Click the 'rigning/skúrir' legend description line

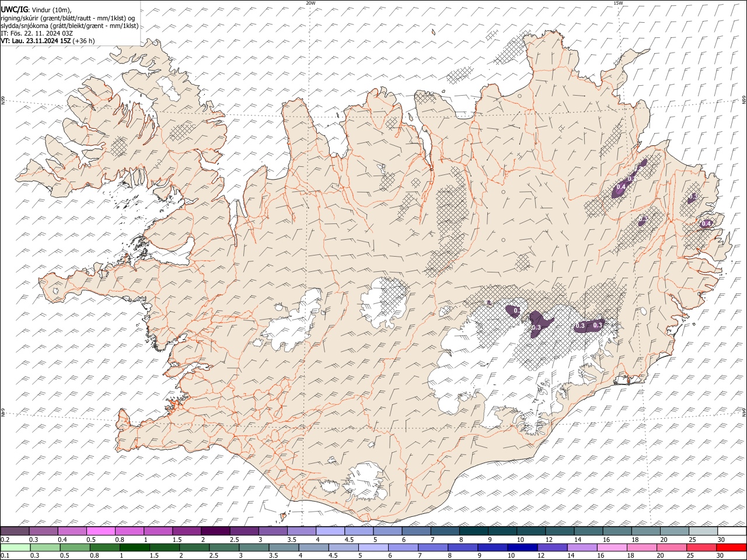[68, 17]
